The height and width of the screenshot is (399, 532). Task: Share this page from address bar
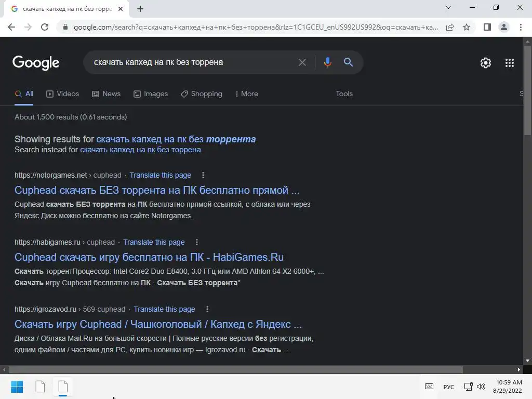(x=450, y=27)
